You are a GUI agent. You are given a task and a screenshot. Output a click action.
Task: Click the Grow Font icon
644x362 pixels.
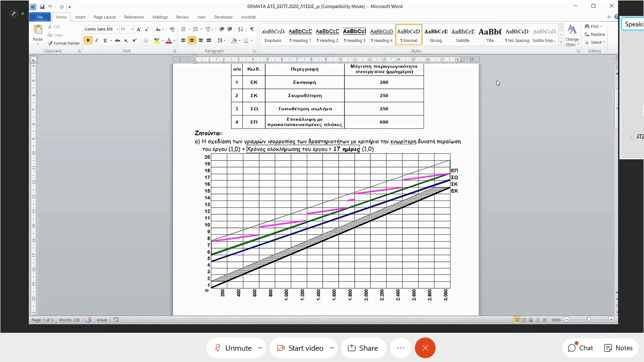[139, 29]
